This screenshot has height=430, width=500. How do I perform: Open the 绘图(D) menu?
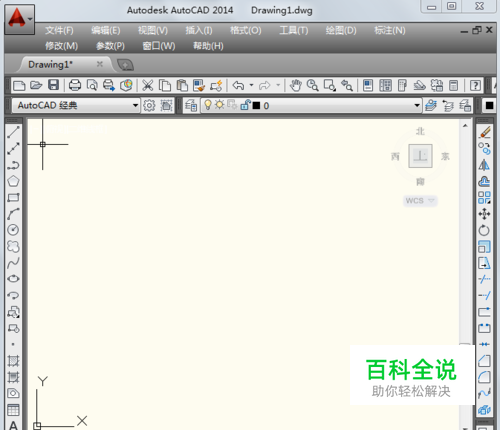pos(341,31)
